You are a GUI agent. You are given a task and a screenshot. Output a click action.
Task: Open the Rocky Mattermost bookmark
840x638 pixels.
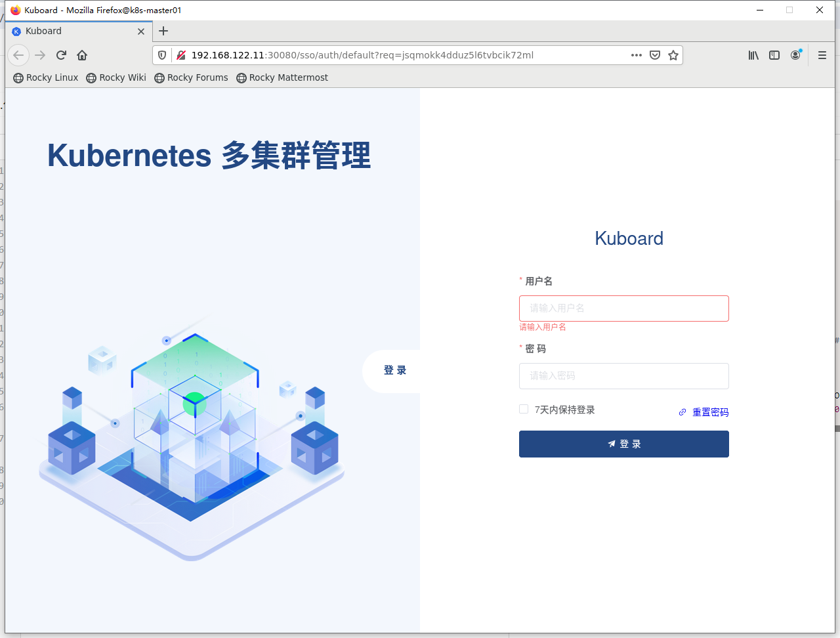pyautogui.click(x=282, y=77)
